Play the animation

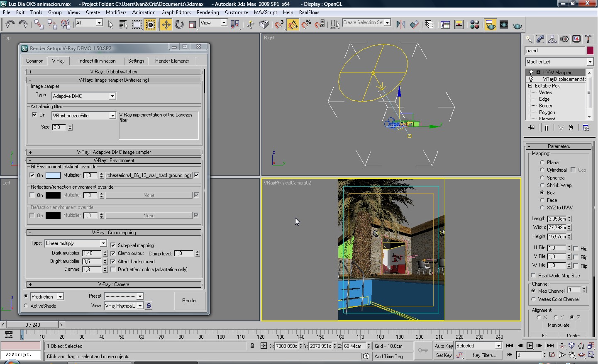[530, 346]
